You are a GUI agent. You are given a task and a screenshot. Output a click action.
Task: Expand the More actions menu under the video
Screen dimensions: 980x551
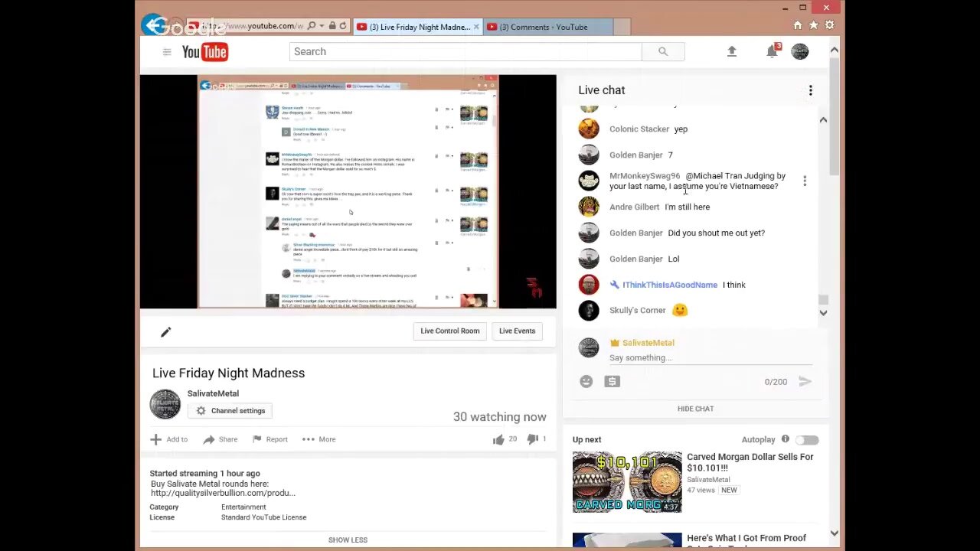point(319,439)
